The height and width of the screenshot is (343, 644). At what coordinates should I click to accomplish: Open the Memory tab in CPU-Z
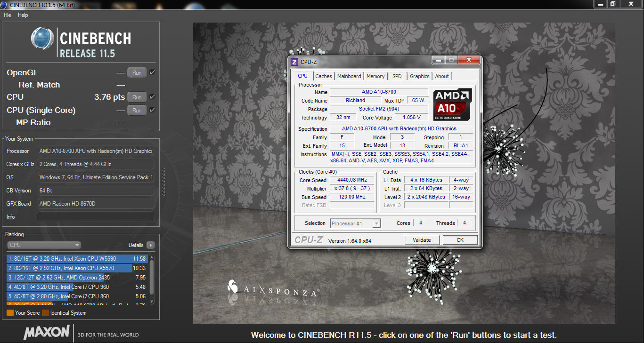pyautogui.click(x=375, y=76)
